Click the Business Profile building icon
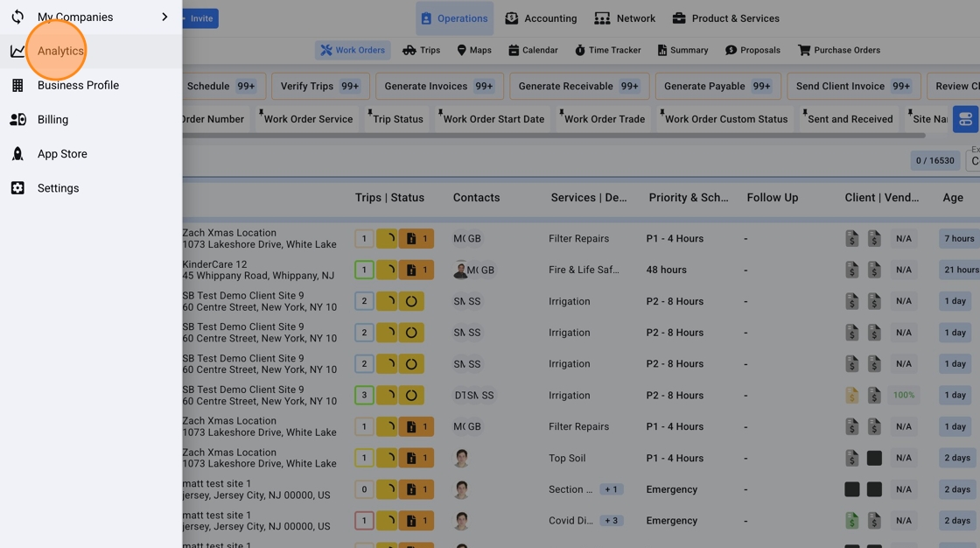This screenshot has height=548, width=980. pyautogui.click(x=17, y=85)
